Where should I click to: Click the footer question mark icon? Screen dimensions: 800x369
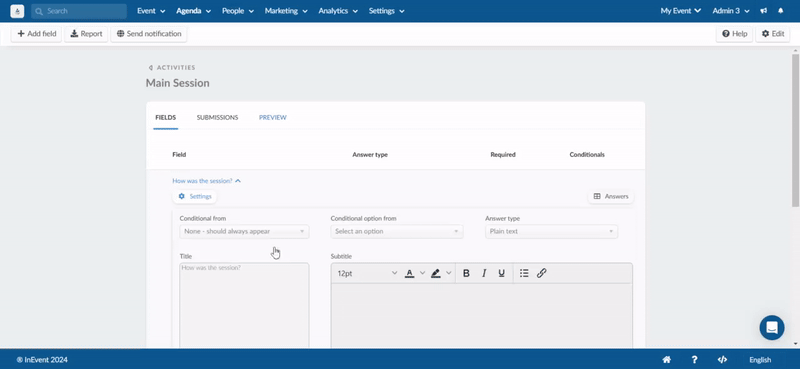click(694, 359)
